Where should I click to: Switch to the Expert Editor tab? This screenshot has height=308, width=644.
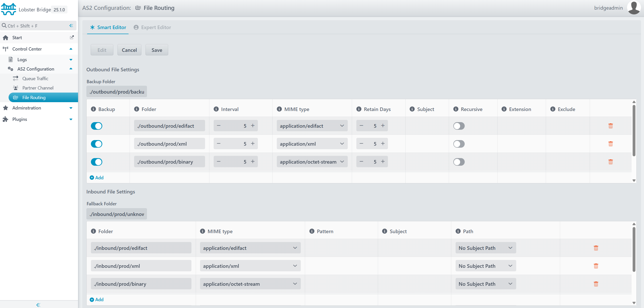pyautogui.click(x=152, y=27)
